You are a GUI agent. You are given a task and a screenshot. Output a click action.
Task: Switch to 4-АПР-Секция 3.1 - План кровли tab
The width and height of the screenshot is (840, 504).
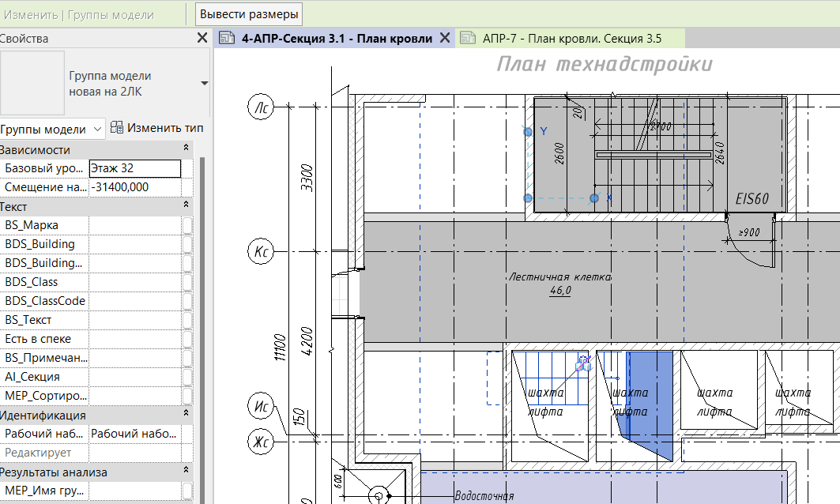[337, 39]
